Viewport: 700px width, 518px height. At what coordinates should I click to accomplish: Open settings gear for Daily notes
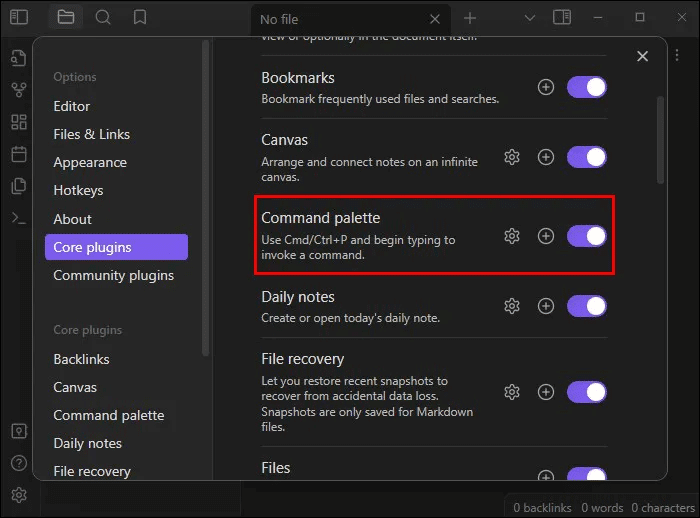(x=512, y=306)
